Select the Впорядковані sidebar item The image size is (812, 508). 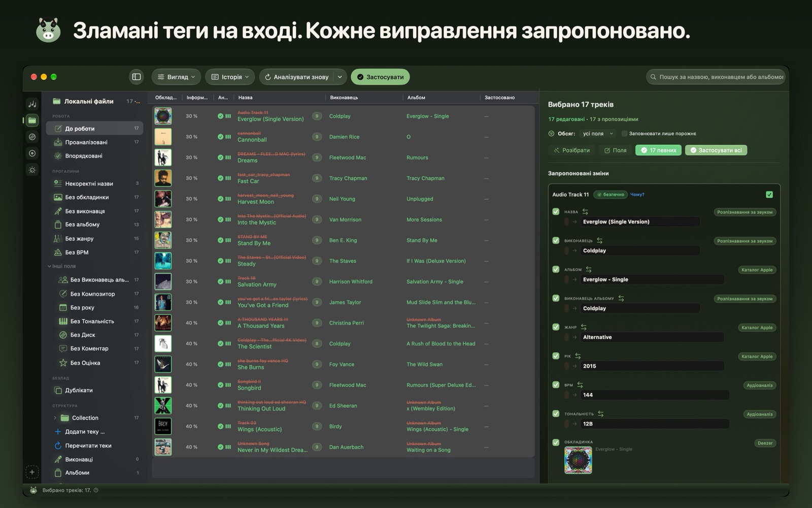(95, 156)
